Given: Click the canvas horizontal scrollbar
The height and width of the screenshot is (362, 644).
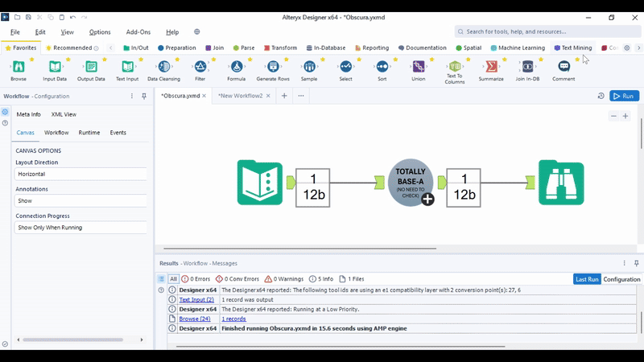Looking at the screenshot, I should point(299,249).
